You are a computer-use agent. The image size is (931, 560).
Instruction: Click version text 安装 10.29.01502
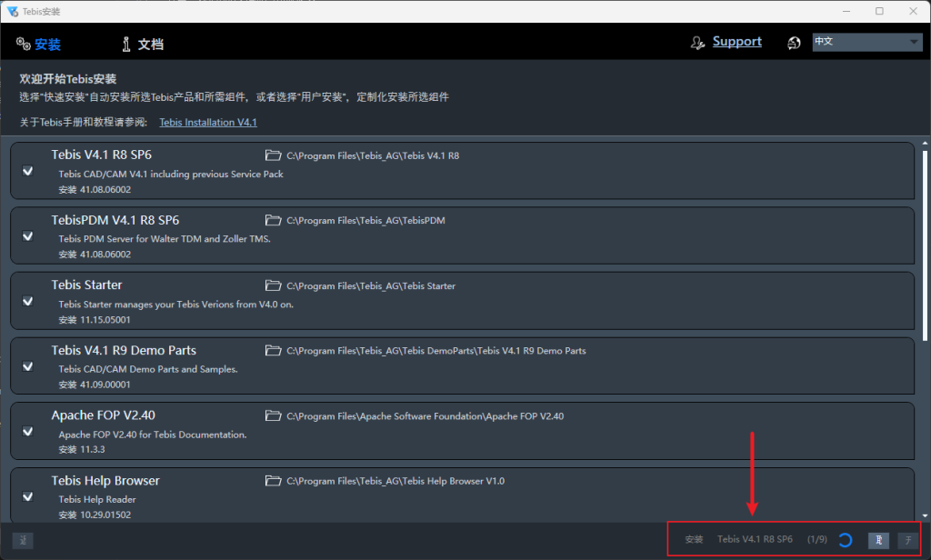coord(95,515)
